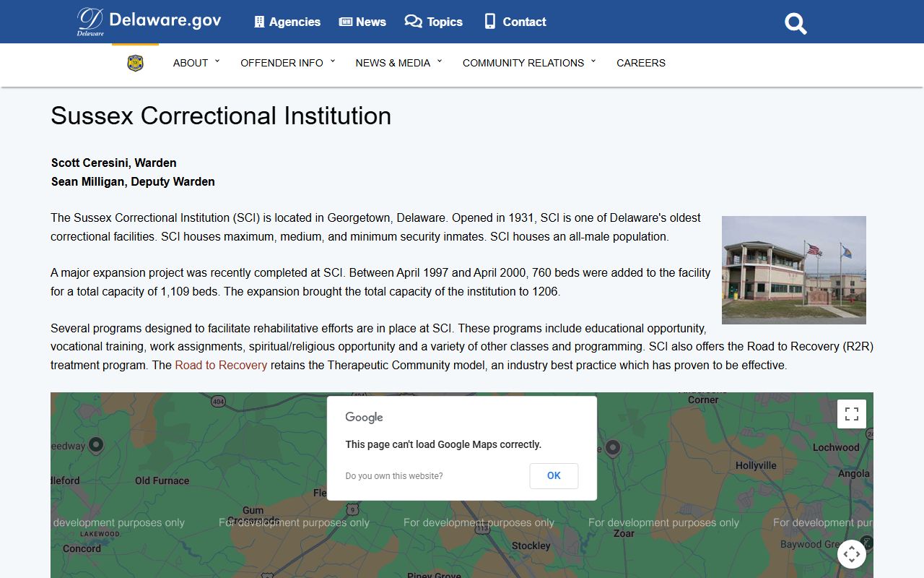Follow the Road to Recovery link
The width and height of the screenshot is (924, 578).
[221, 365]
